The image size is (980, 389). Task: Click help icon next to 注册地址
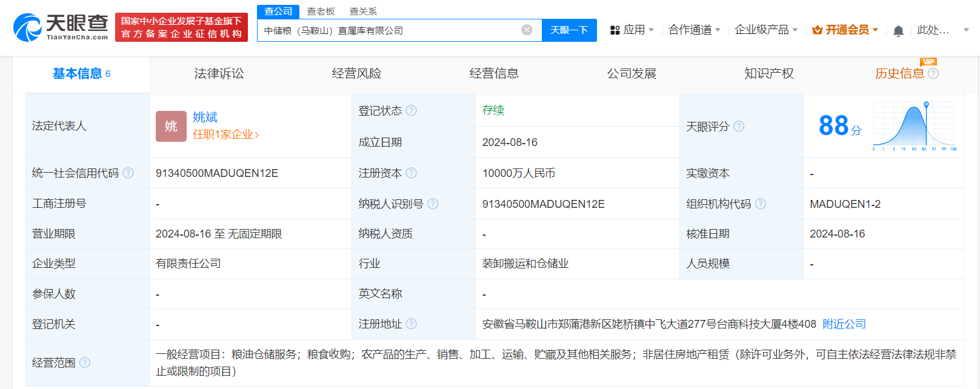(412, 324)
